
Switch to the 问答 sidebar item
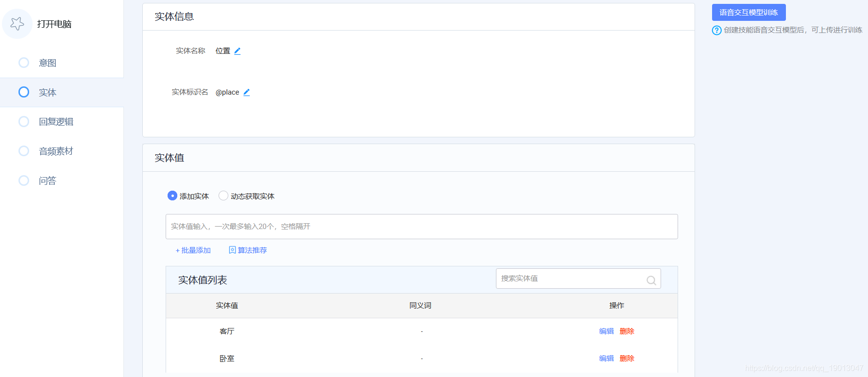(48, 181)
